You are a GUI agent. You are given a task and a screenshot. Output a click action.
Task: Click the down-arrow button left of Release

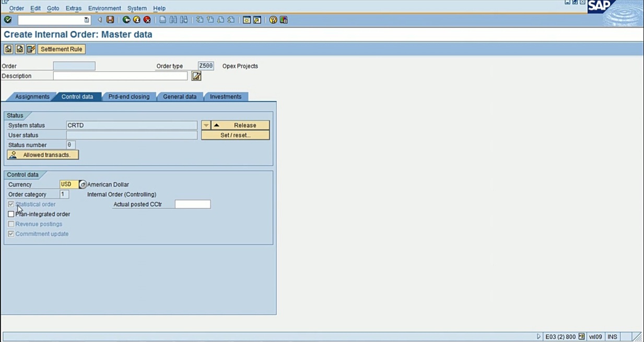(206, 125)
